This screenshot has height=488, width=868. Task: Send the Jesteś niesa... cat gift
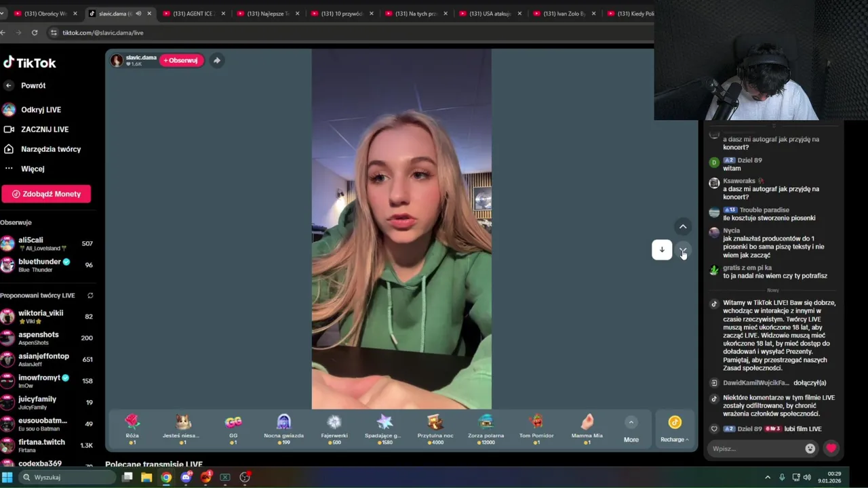point(182,429)
